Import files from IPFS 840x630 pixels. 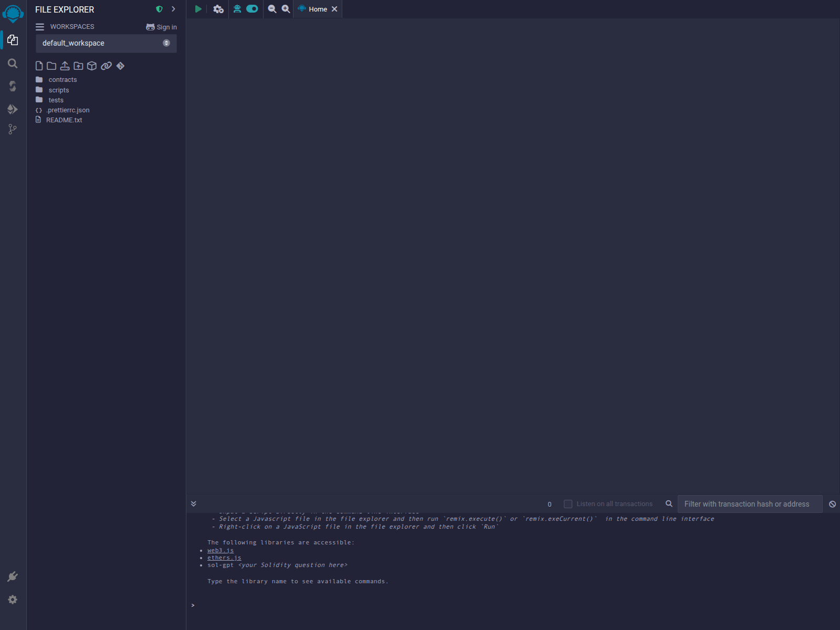click(x=92, y=66)
